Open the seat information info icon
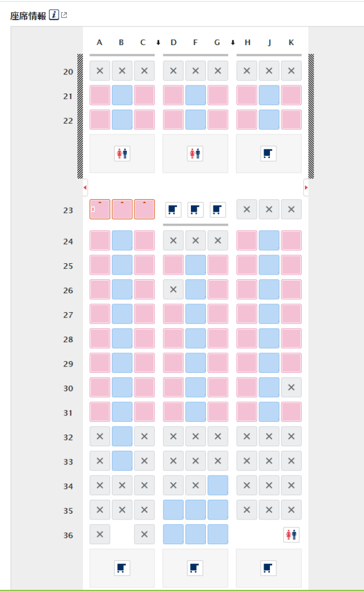Screen dimensions: 364x591 pos(54,16)
